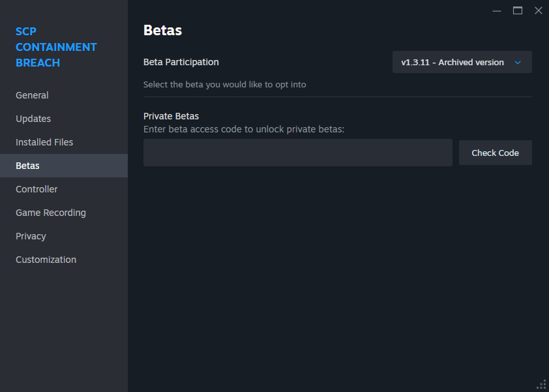
Task: Close the properties window
Action: pos(538,10)
